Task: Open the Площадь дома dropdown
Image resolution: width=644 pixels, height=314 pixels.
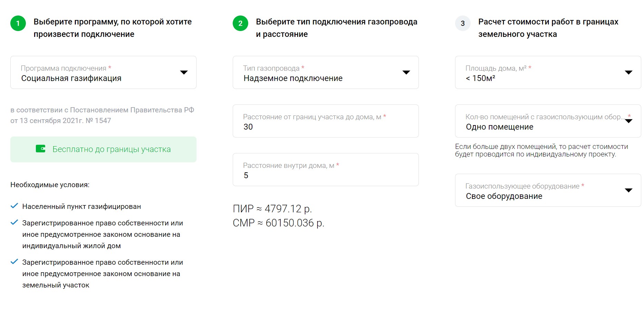Action: 548,72
